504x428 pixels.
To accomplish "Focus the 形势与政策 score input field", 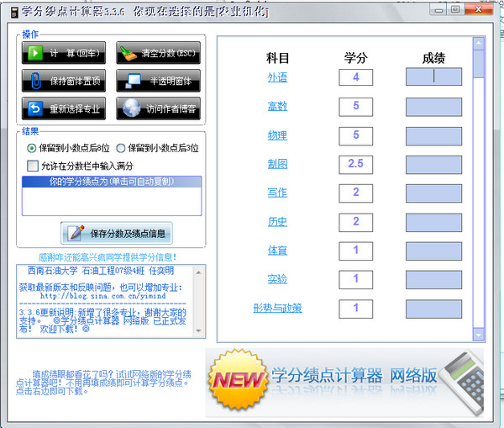I will tap(433, 309).
